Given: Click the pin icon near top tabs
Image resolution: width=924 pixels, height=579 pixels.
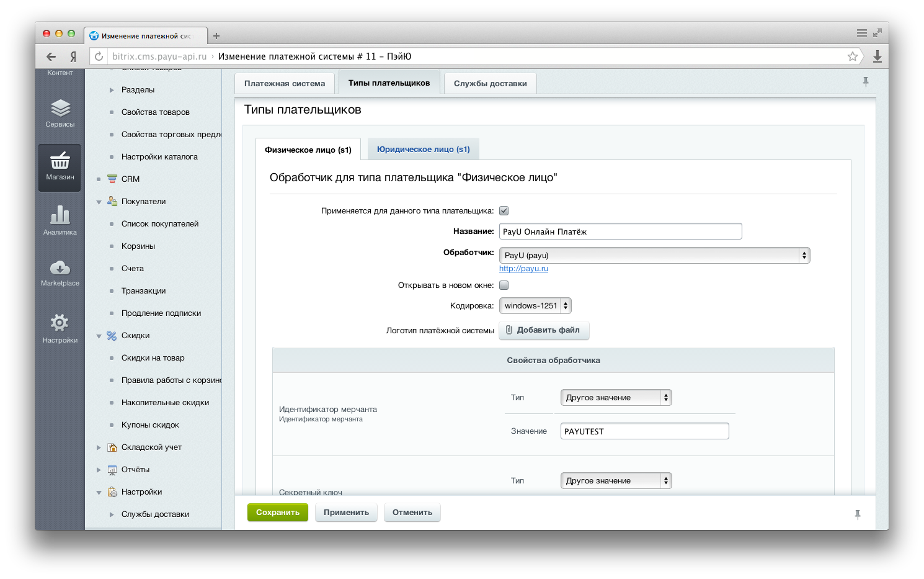Looking at the screenshot, I should tap(866, 82).
